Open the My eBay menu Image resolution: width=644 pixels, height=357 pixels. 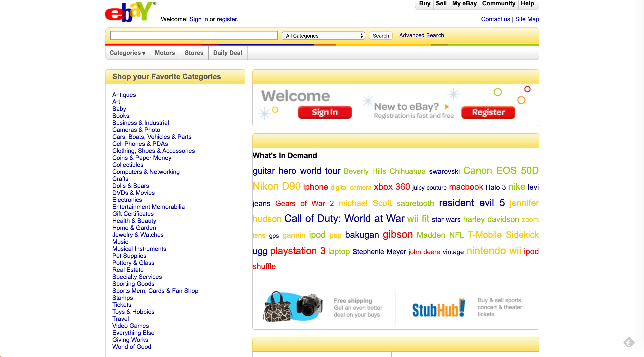coord(464,4)
